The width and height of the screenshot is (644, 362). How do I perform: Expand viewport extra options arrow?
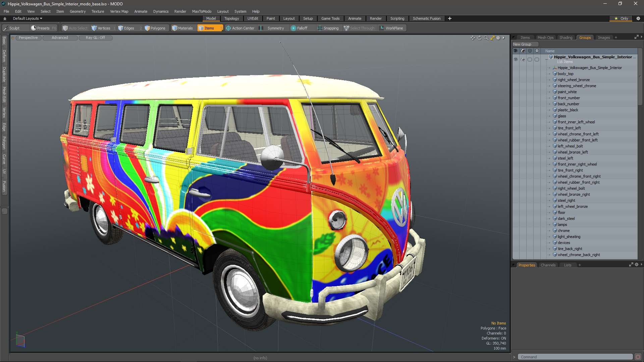(x=503, y=38)
